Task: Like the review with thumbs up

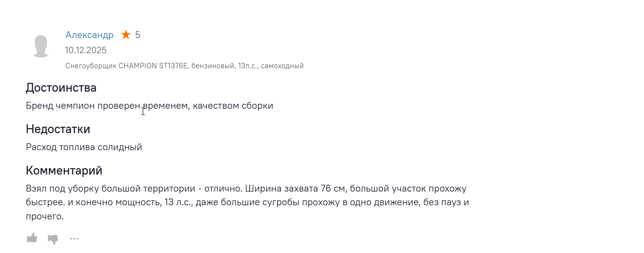Action: click(x=32, y=238)
